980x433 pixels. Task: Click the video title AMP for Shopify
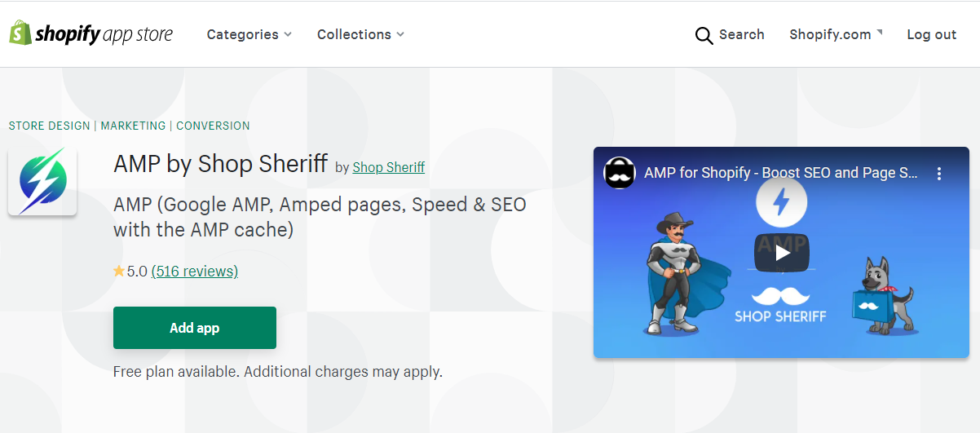(x=781, y=173)
